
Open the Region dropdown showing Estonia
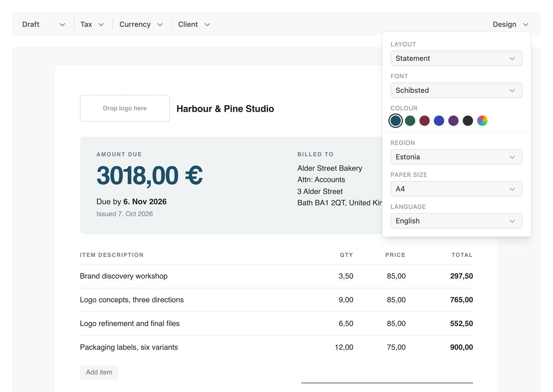click(456, 157)
